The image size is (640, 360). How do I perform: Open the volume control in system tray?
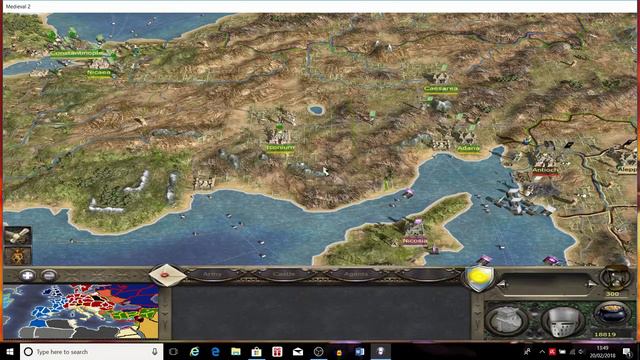(581, 351)
